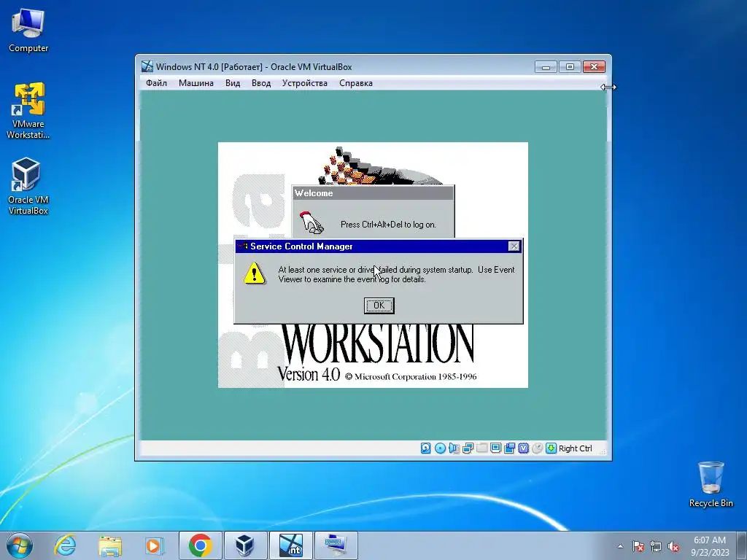Click the status bar resize grip in VirtualBox

(x=602, y=451)
